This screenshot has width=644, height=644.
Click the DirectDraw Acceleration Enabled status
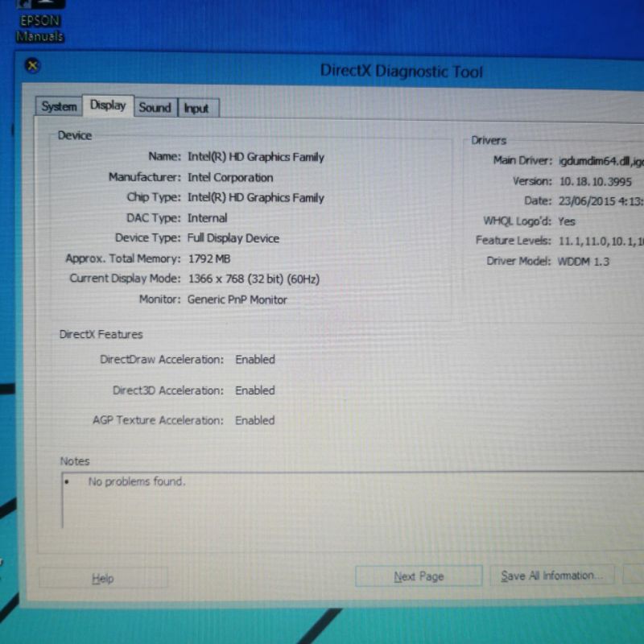(x=254, y=360)
